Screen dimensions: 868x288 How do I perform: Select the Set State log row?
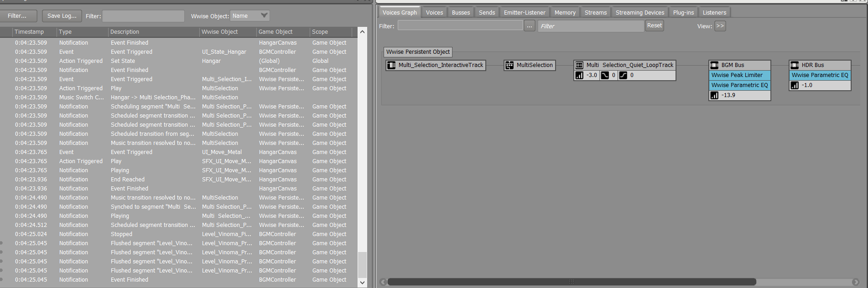tap(179, 61)
